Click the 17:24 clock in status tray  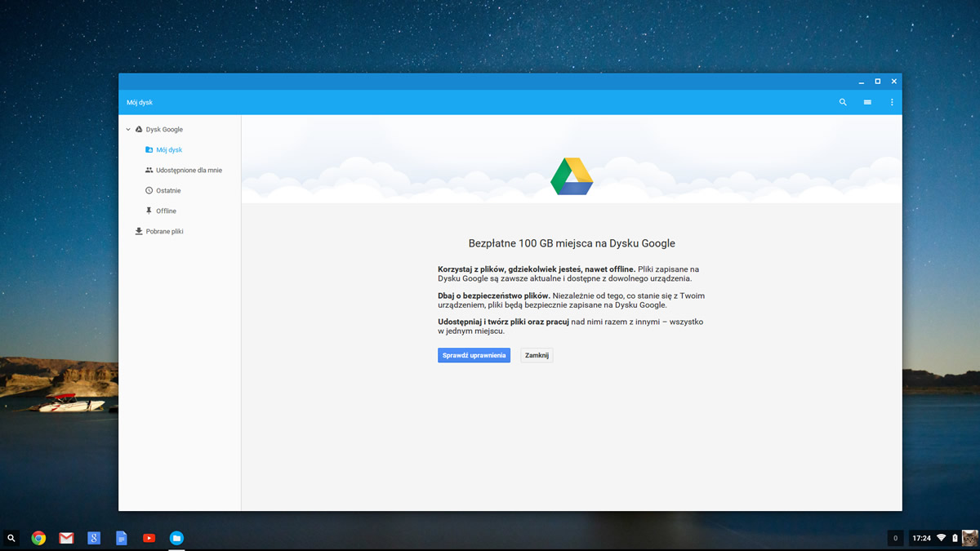pyautogui.click(x=921, y=538)
